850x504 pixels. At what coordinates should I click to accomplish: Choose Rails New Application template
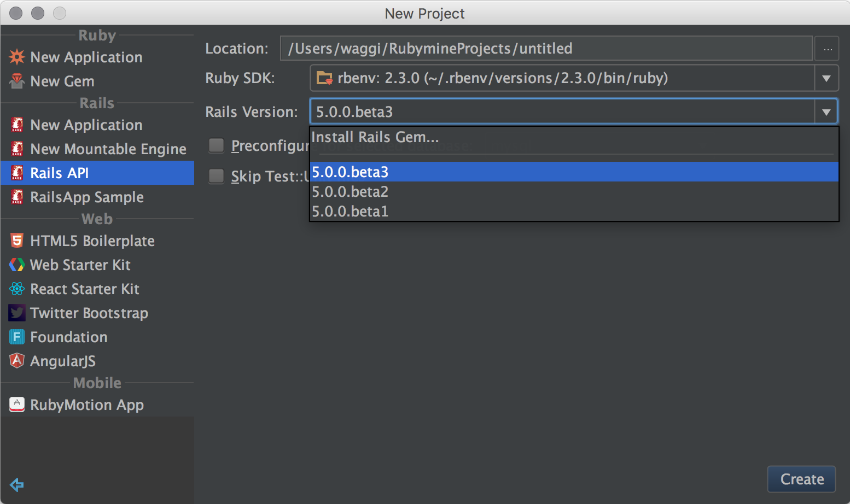[x=97, y=125]
